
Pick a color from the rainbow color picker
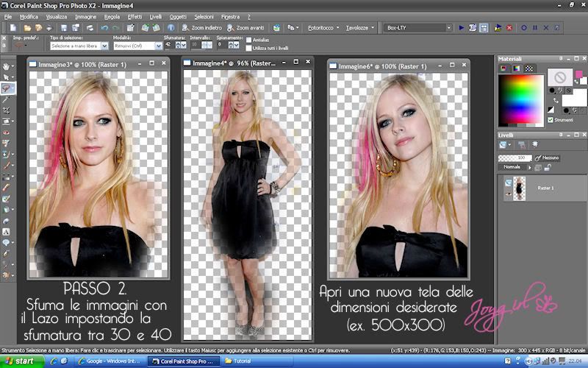[520, 99]
